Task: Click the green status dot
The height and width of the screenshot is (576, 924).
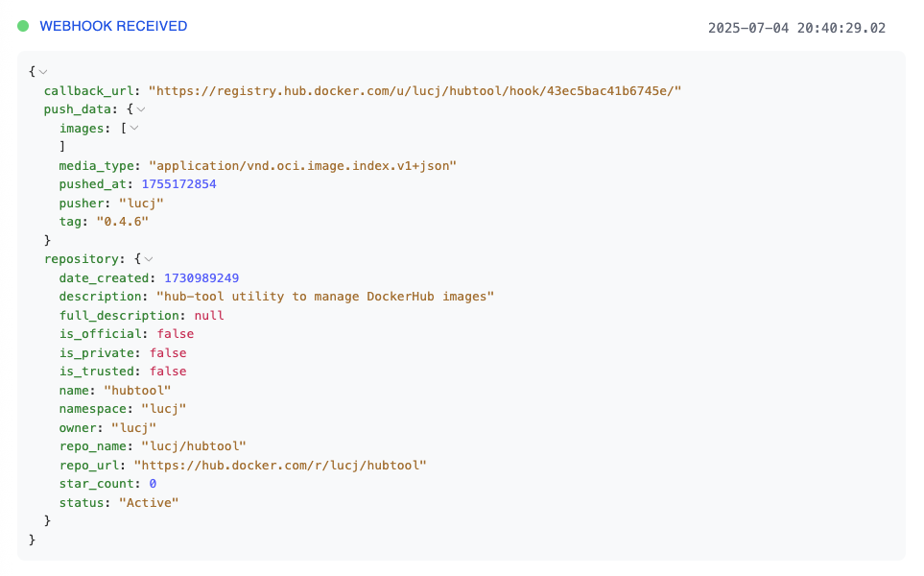Action: [x=23, y=26]
